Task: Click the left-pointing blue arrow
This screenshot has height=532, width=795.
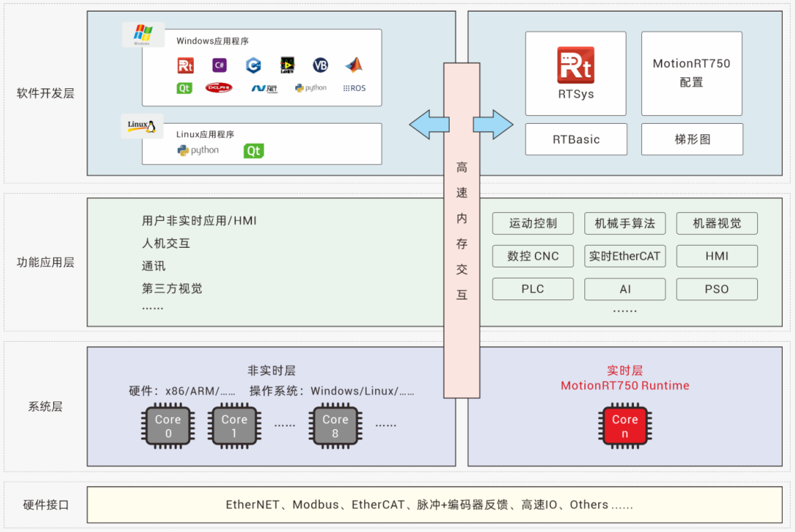Action: [x=430, y=124]
